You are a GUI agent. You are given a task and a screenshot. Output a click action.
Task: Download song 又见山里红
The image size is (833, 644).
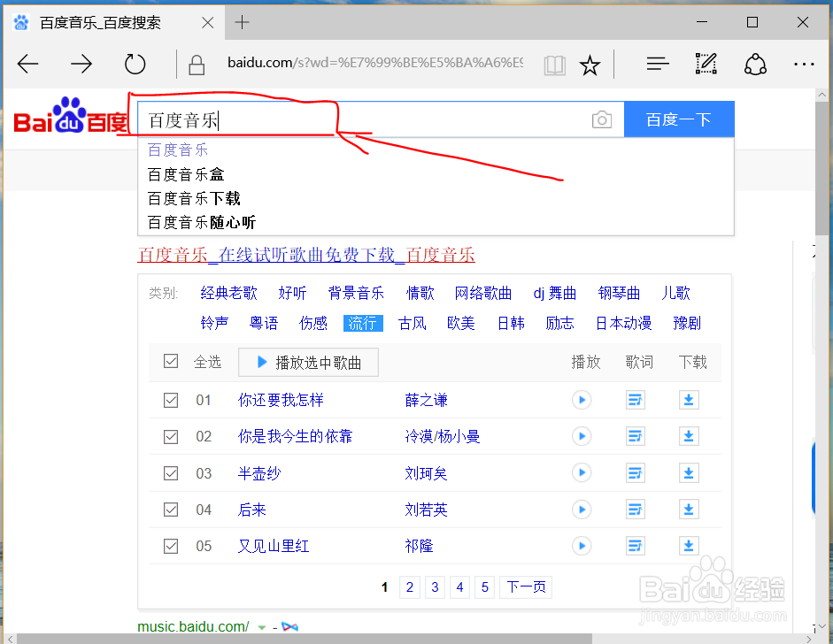(689, 546)
